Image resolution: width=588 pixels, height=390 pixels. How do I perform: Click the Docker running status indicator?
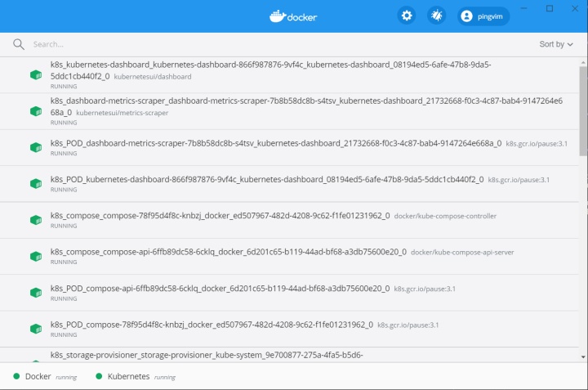coord(45,376)
